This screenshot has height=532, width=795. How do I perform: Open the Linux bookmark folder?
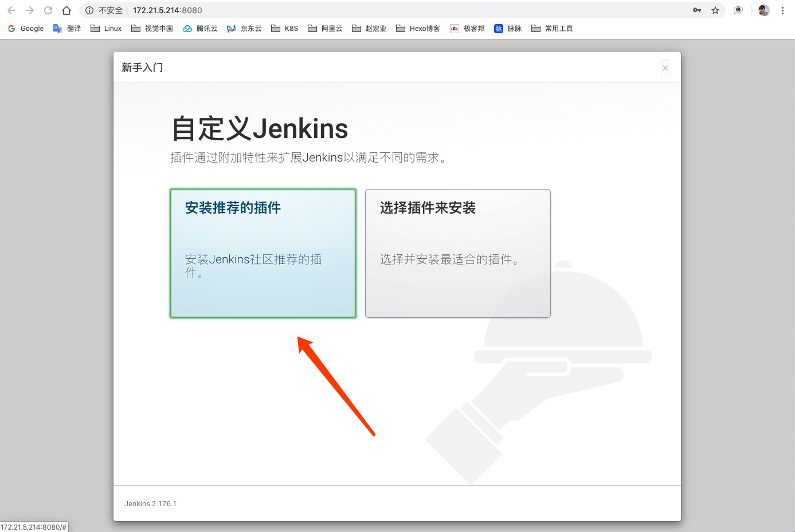tap(106, 29)
